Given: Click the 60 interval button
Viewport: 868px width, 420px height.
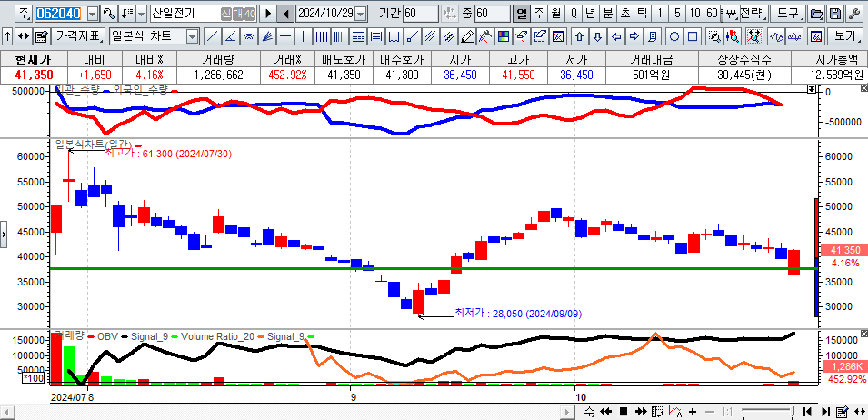Looking at the screenshot, I should coord(713,14).
